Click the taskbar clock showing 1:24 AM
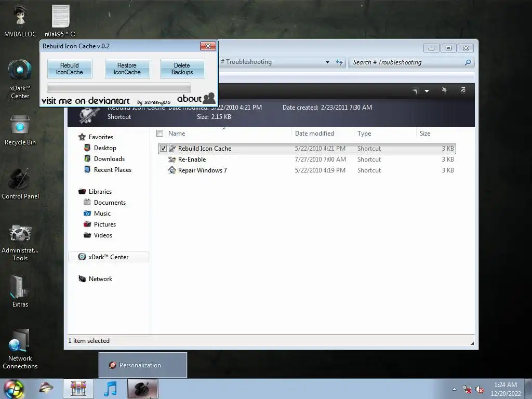This screenshot has height=399, width=532. 506,389
